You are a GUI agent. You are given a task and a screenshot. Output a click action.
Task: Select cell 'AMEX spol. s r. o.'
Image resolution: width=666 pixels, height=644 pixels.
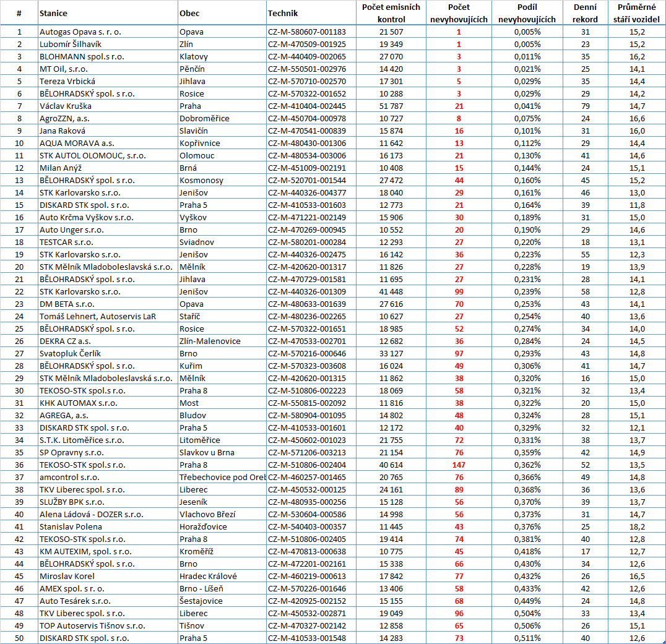(108, 588)
